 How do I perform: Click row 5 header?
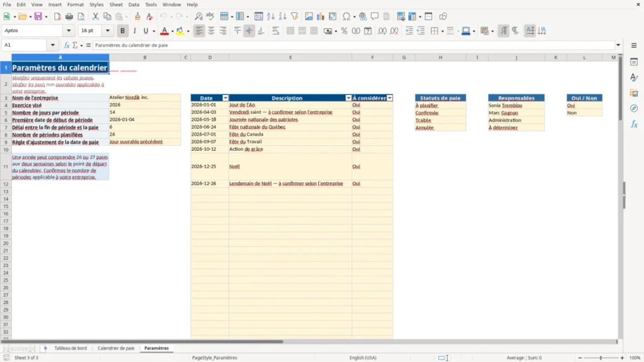6,113
